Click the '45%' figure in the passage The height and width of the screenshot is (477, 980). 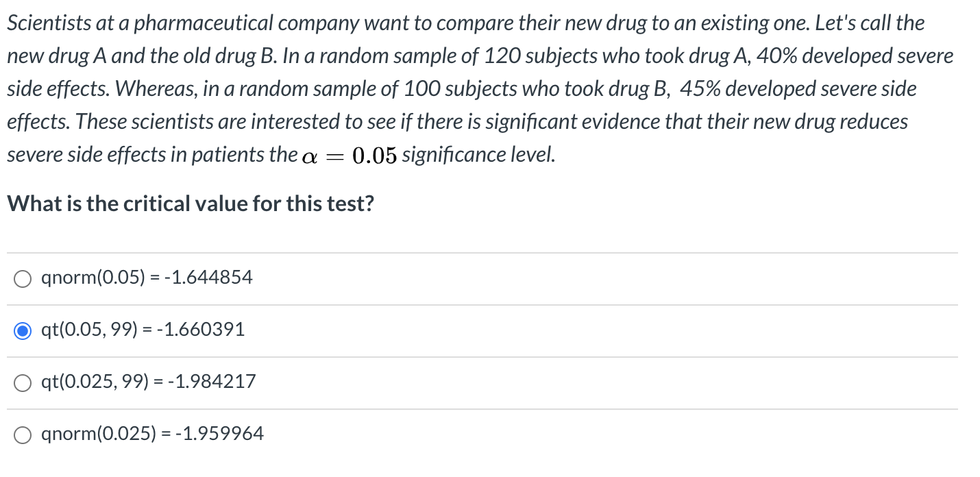703,89
